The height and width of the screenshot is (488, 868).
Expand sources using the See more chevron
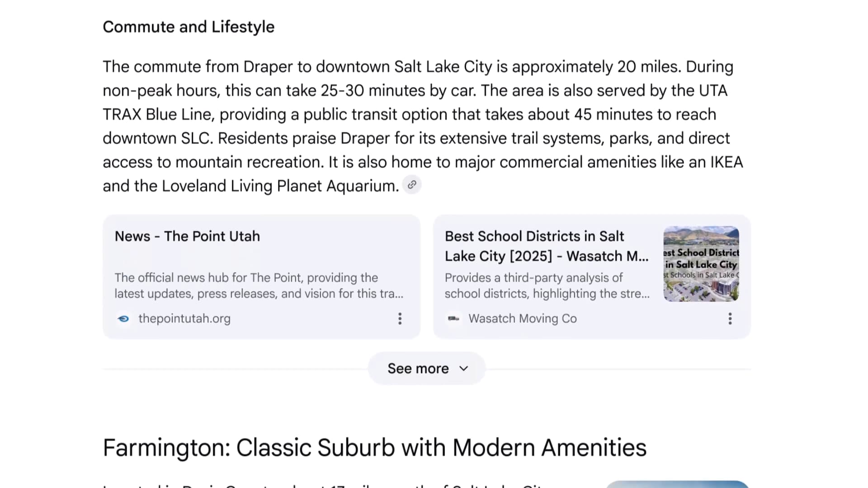[x=464, y=369]
